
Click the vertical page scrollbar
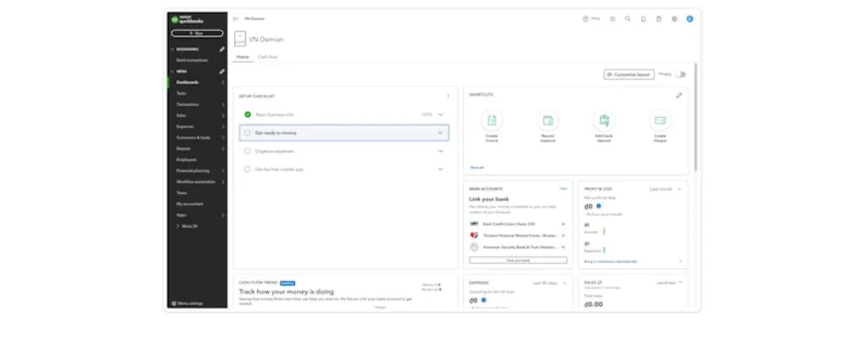pos(696,119)
